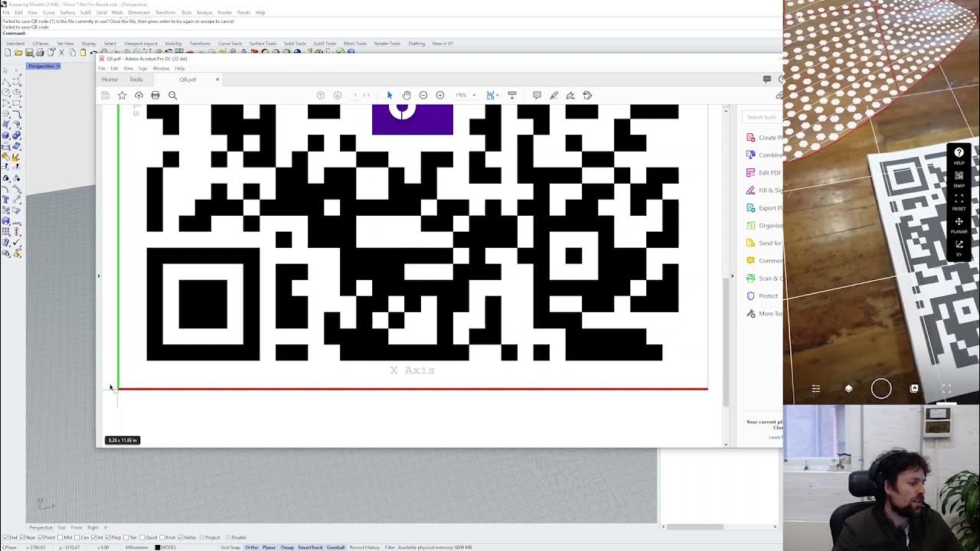Click the Acrobat highlight pen icon
The height and width of the screenshot is (551, 980).
coord(554,95)
